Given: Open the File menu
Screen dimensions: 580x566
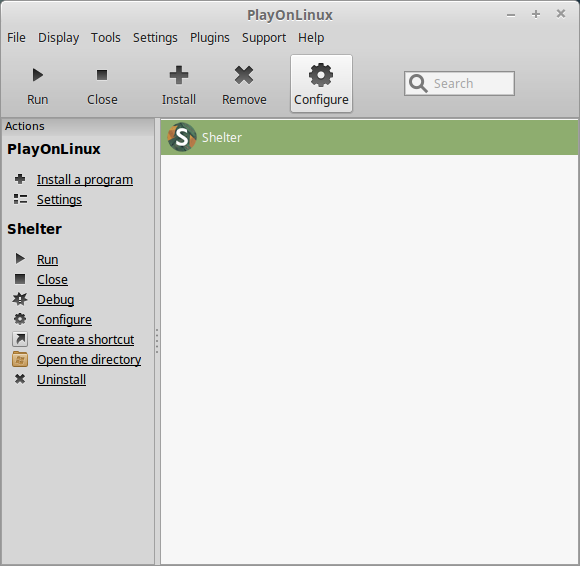Looking at the screenshot, I should (x=16, y=38).
